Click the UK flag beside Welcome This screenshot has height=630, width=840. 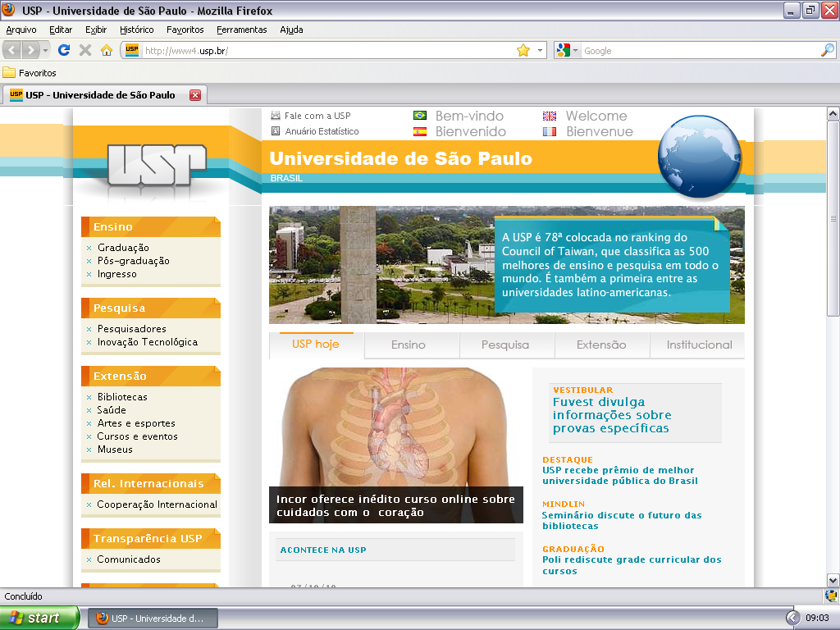pyautogui.click(x=550, y=116)
